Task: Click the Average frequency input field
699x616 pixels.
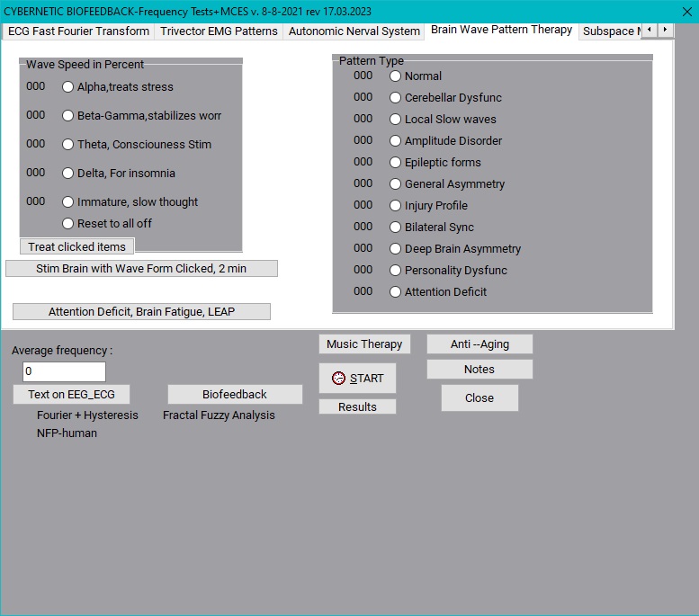Action: (64, 371)
